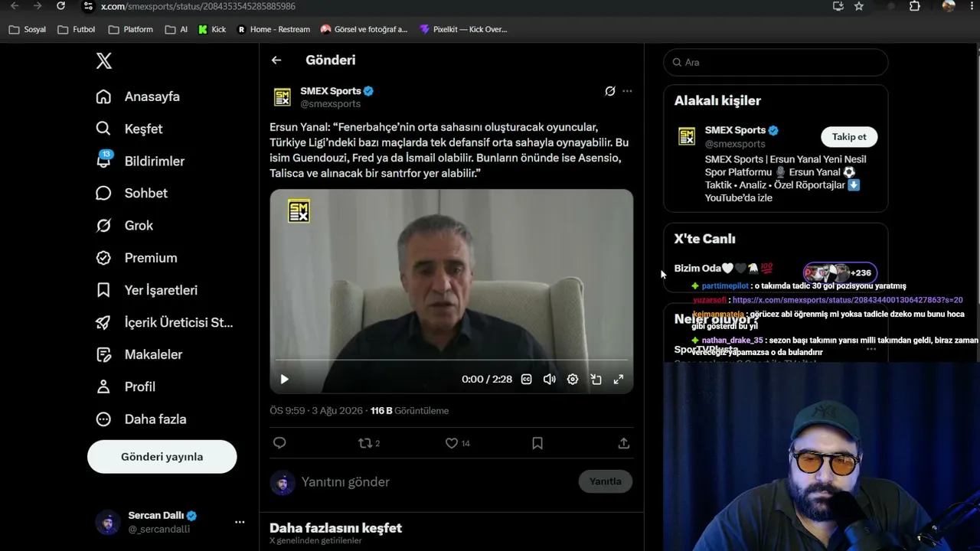
Task: Open the Sosyal bookmarks folder
Action: click(x=27, y=30)
